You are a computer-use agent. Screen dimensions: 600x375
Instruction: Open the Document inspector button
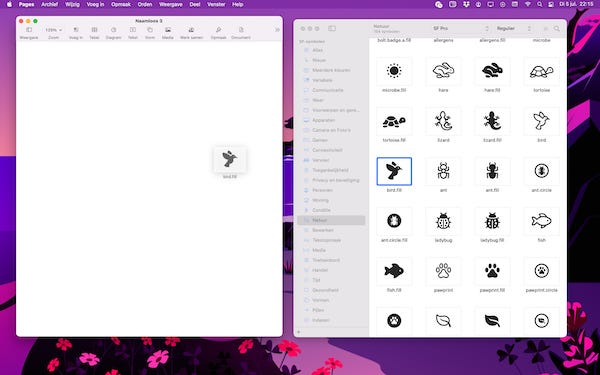tap(241, 33)
